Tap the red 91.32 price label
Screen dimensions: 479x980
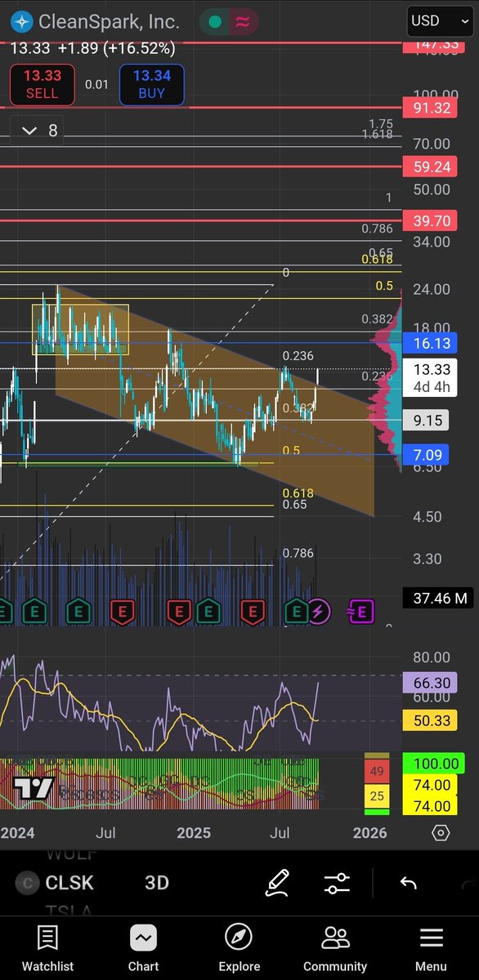(x=432, y=108)
